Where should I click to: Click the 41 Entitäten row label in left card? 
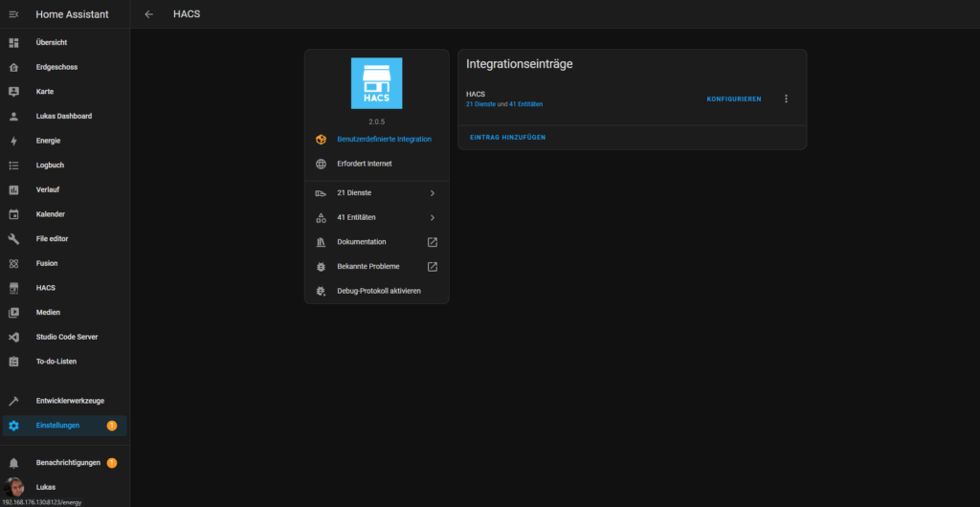click(x=356, y=217)
